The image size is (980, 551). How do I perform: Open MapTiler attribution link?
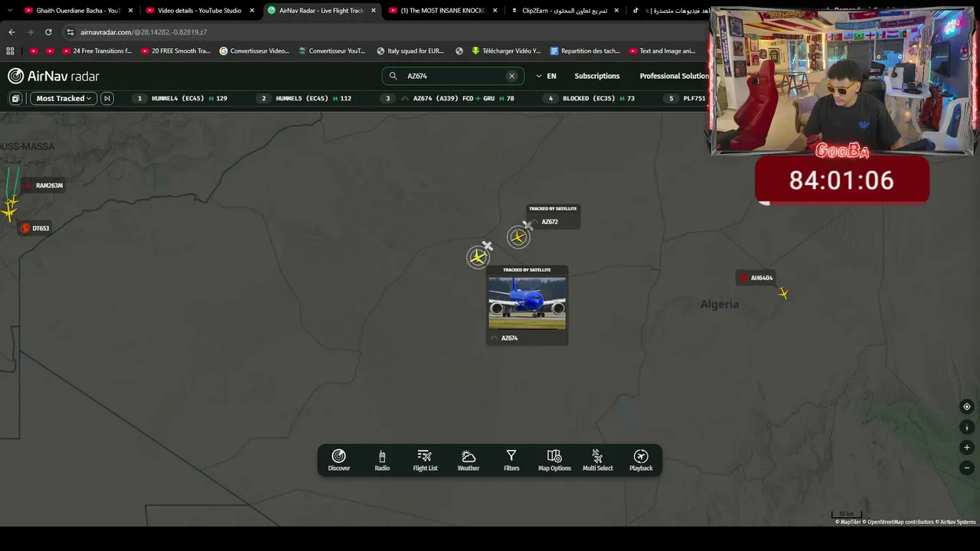(x=849, y=522)
